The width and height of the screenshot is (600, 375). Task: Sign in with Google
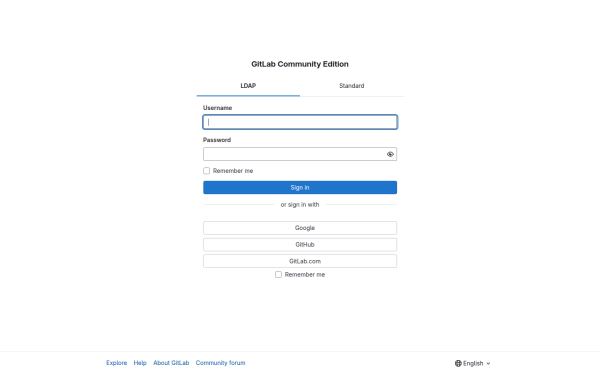pyautogui.click(x=300, y=228)
